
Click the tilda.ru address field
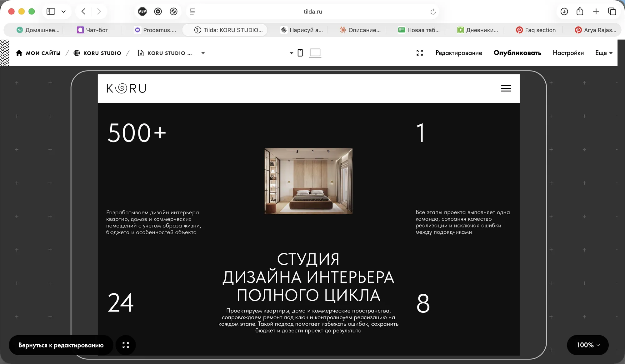pyautogui.click(x=312, y=12)
